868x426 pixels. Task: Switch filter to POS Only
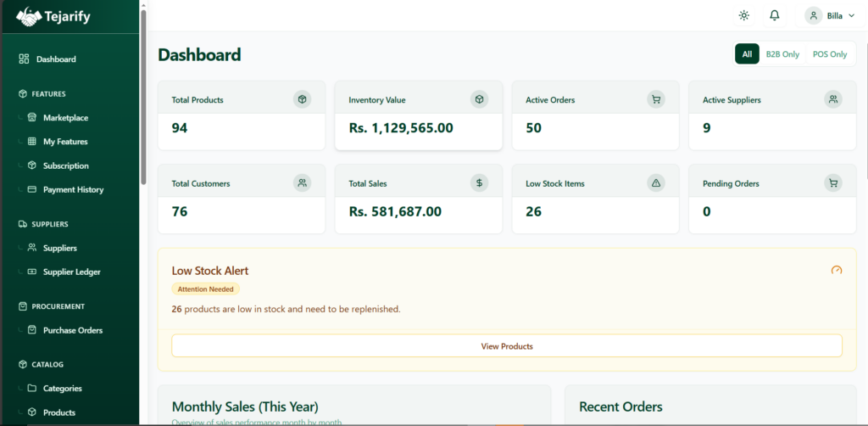point(829,54)
